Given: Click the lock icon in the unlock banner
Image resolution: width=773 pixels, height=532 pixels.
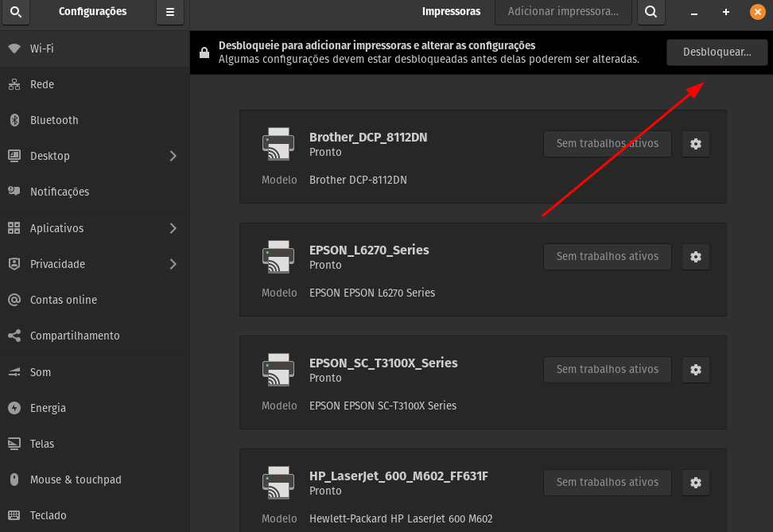Looking at the screenshot, I should tap(204, 52).
